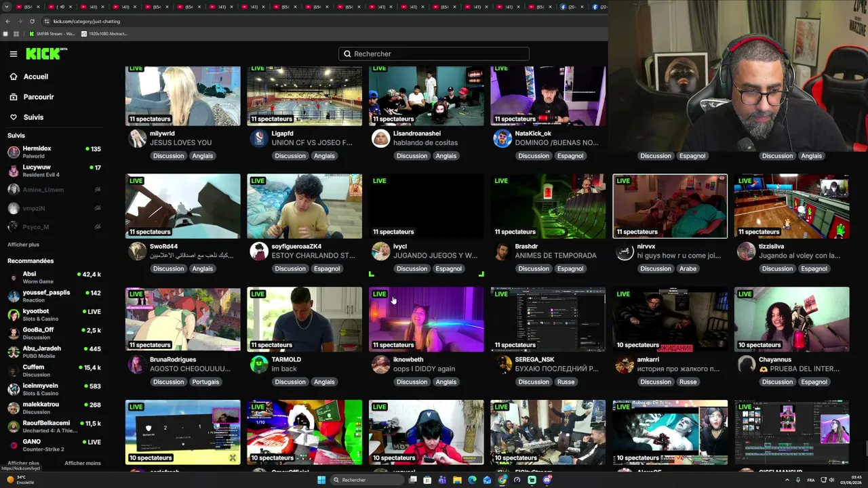The image size is (868, 488).
Task: Click Discussion tag under Ligapfd
Action: point(290,156)
